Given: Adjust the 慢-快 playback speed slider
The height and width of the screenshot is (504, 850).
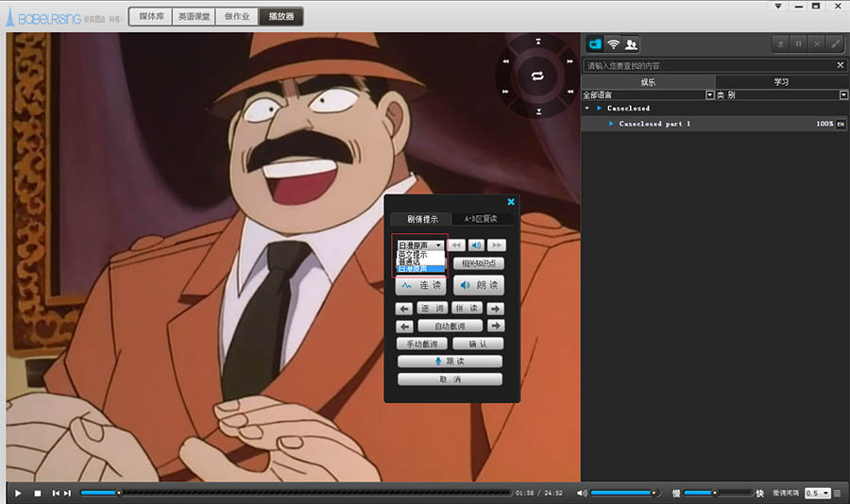Looking at the screenshot, I should click(x=719, y=493).
